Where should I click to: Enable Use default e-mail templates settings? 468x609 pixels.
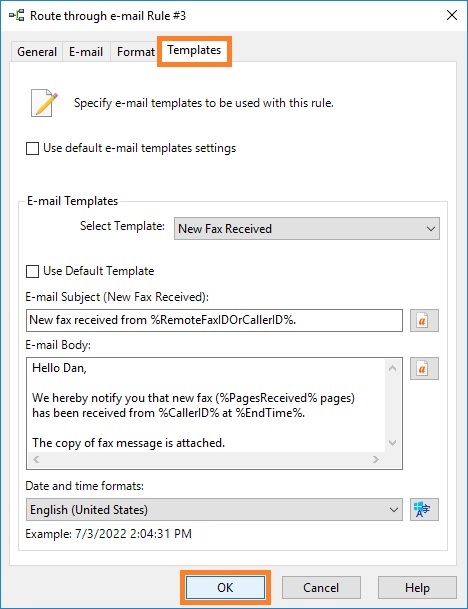click(32, 148)
